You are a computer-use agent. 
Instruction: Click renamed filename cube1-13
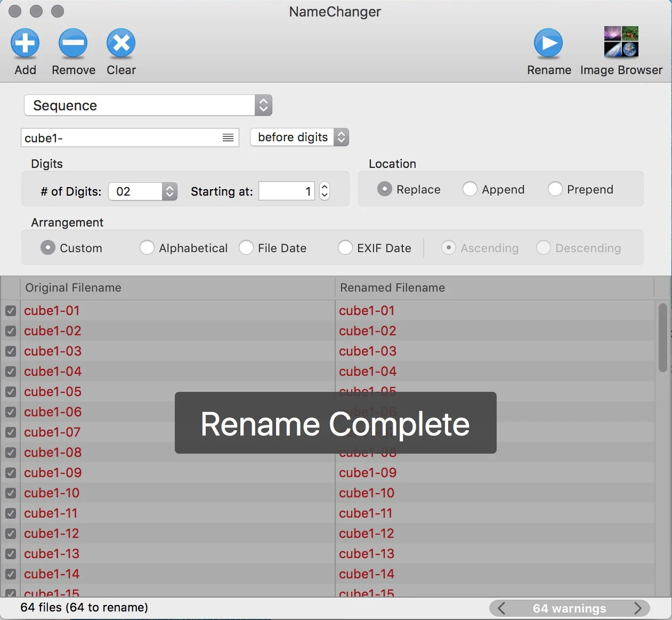[x=367, y=553]
